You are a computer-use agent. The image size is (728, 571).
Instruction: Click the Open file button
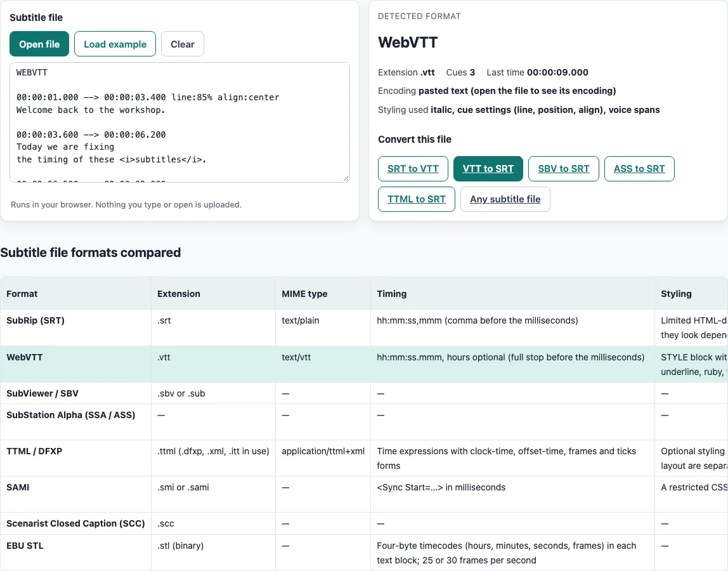point(39,44)
